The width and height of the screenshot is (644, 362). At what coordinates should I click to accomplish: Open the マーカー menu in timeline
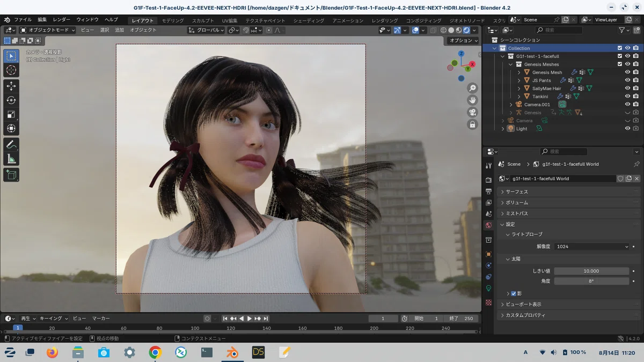click(x=100, y=319)
